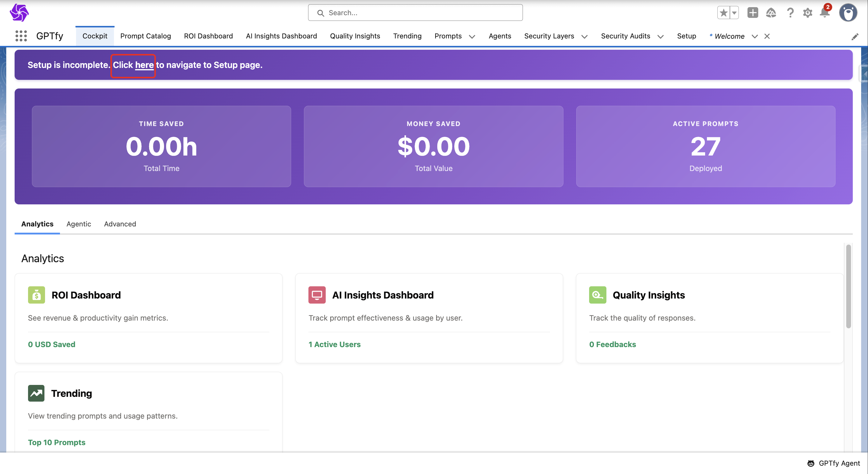Viewport: 868px width, 474px height.
Task: Click the Help question mark icon
Action: pos(790,13)
